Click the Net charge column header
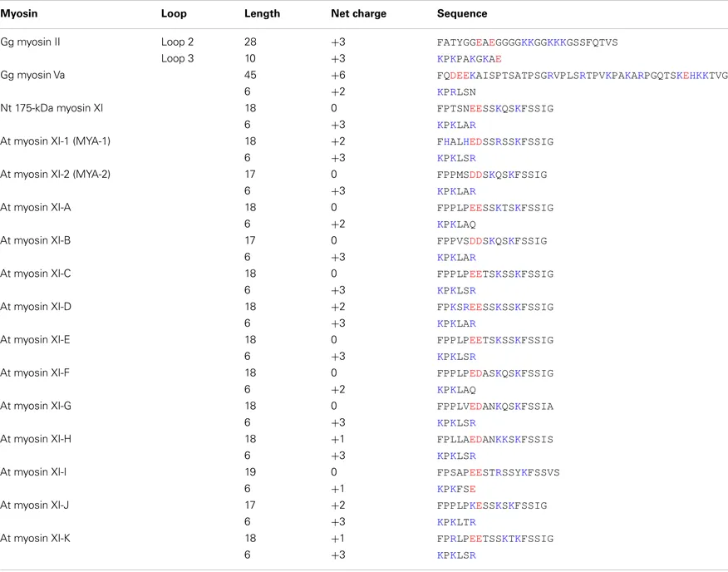This screenshot has width=728, height=572. (358, 13)
